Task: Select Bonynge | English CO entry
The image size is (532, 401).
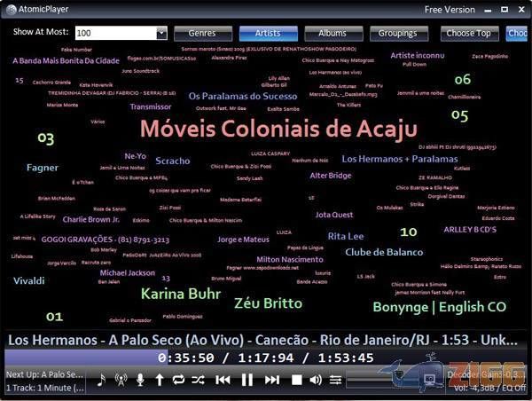Action: (x=440, y=307)
